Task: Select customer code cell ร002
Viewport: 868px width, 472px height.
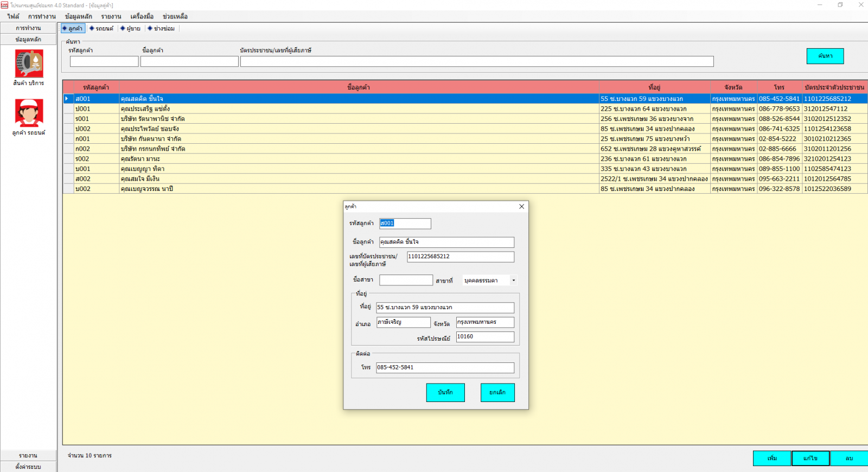Action: click(97, 159)
